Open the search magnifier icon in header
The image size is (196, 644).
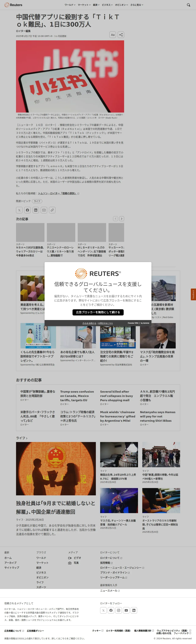coord(189,5)
